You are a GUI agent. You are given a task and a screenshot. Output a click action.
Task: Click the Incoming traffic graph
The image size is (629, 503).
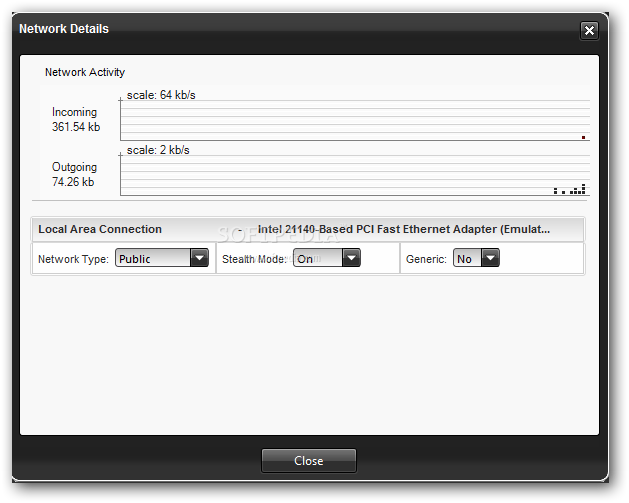point(355,120)
